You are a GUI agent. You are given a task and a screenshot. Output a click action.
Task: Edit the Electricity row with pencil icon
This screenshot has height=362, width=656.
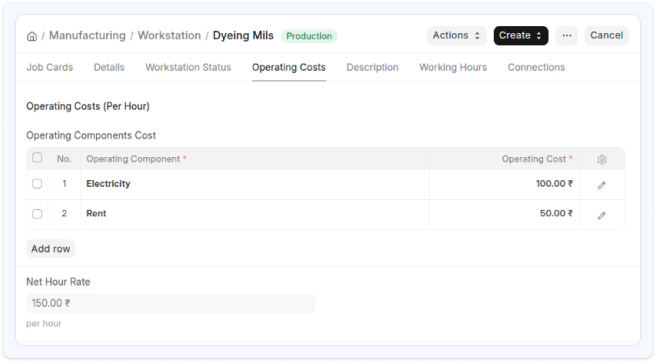[602, 185]
